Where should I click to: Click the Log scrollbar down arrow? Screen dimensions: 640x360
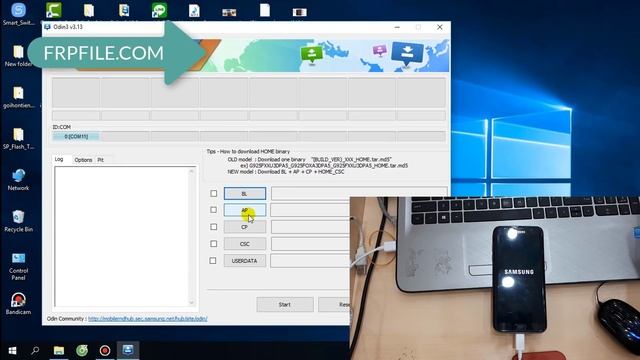pos(191,302)
